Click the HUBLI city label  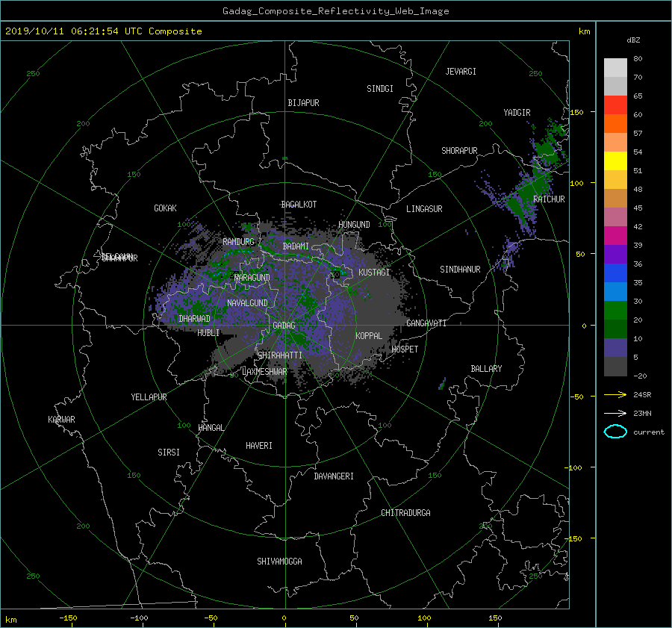(x=208, y=333)
